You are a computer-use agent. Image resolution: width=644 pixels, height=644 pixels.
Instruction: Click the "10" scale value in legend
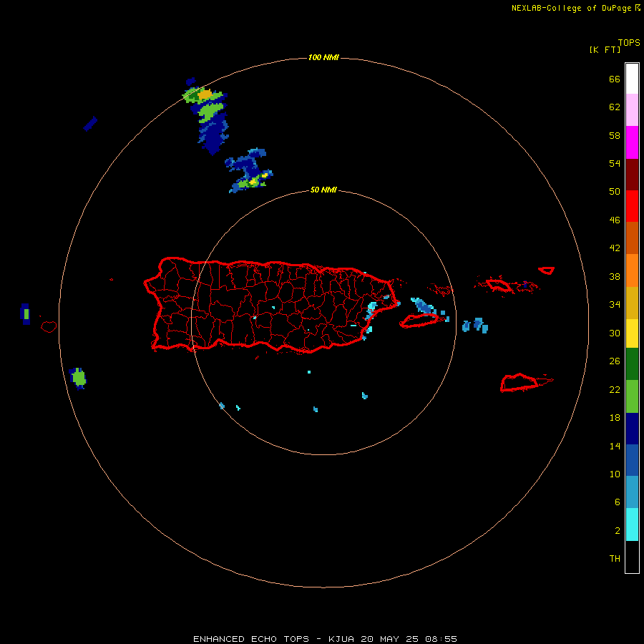pyautogui.click(x=615, y=474)
